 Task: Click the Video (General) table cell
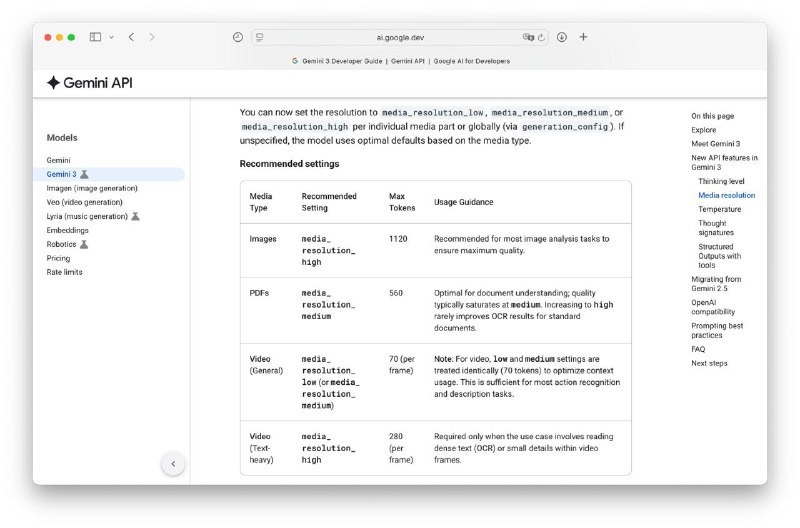pos(266,365)
